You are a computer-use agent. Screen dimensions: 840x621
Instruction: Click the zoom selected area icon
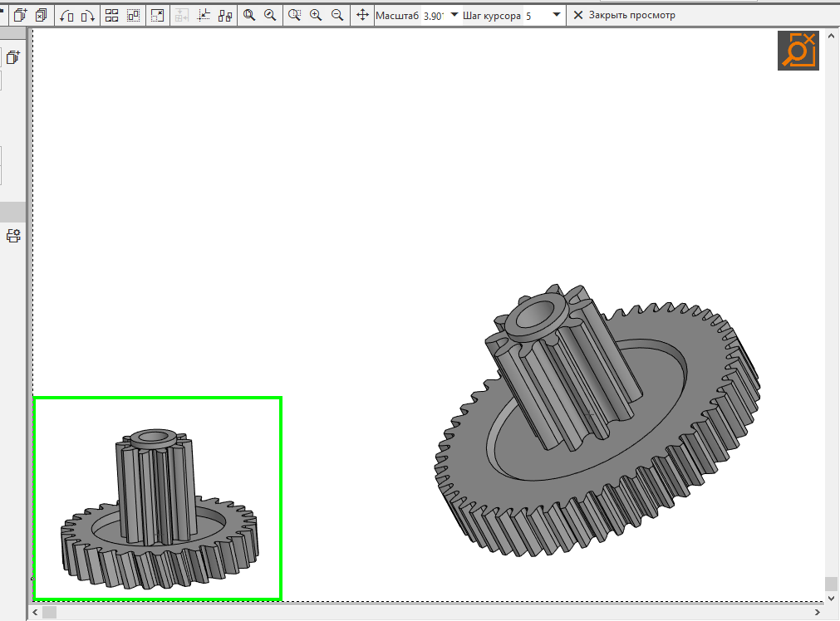294,15
